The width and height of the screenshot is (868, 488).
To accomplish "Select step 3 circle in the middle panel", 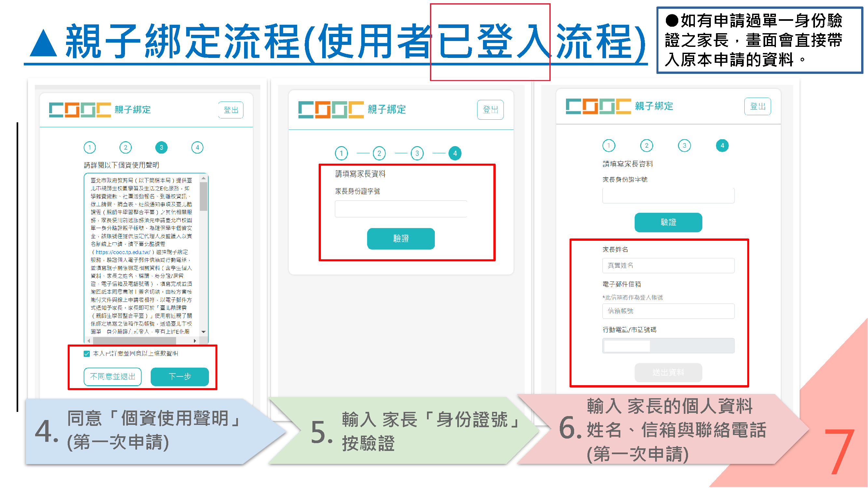I will click(417, 153).
